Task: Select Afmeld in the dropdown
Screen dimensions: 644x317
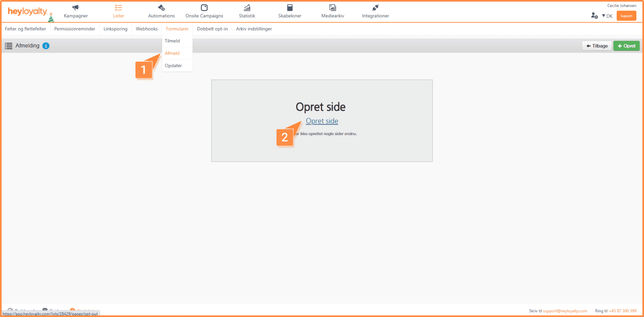Action: (172, 53)
